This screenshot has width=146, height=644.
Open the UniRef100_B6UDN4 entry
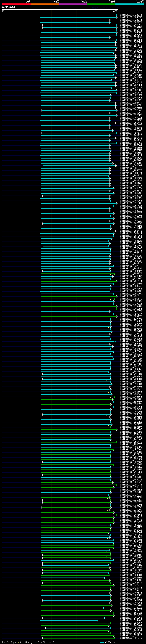[131, 77]
